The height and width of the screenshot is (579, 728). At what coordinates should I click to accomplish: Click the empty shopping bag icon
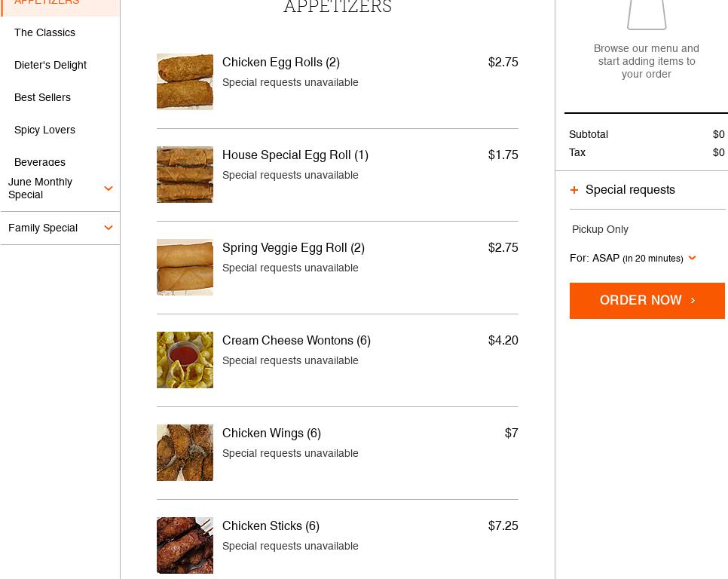pyautogui.click(x=647, y=15)
